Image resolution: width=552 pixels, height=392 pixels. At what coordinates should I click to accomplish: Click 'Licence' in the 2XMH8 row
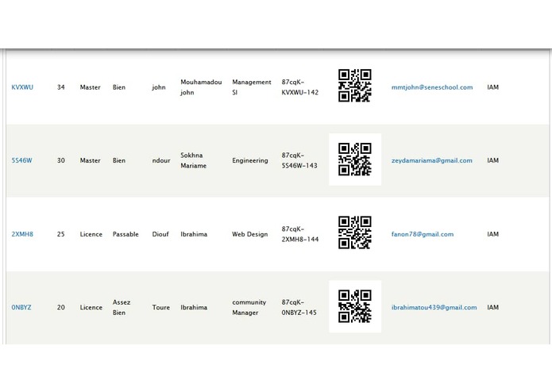click(x=91, y=234)
